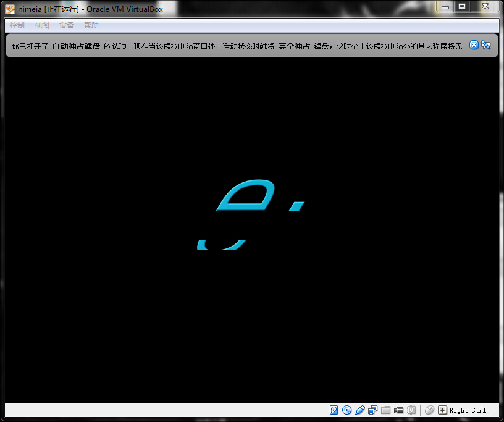Close the nimeia VirtualBox window

coord(485,7)
